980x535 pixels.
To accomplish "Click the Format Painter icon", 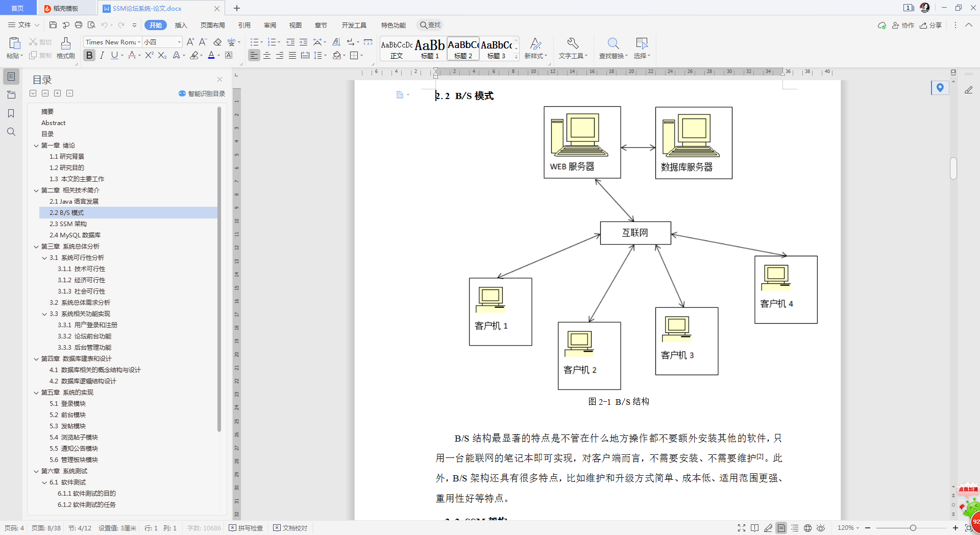I will pyautogui.click(x=66, y=43).
